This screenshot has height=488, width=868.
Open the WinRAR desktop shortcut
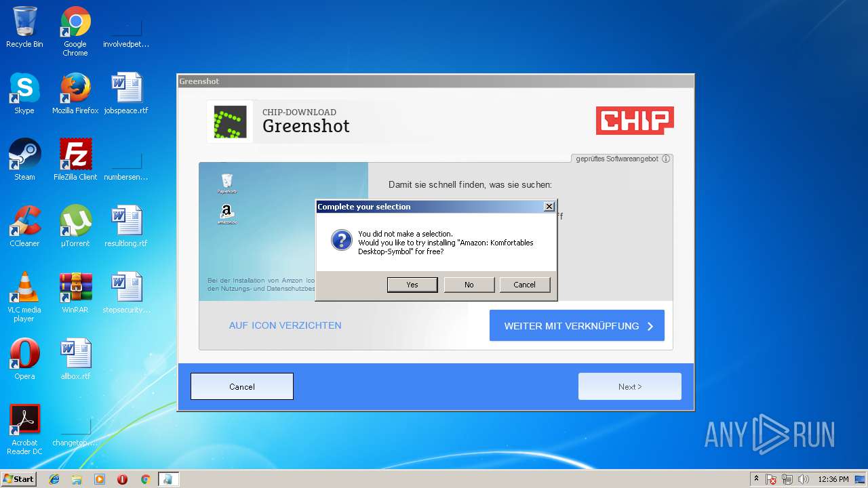point(75,293)
